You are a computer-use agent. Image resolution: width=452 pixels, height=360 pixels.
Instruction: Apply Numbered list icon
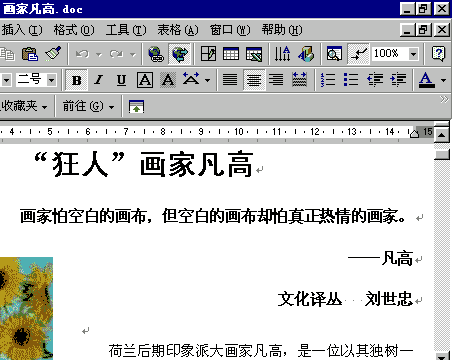(328, 80)
